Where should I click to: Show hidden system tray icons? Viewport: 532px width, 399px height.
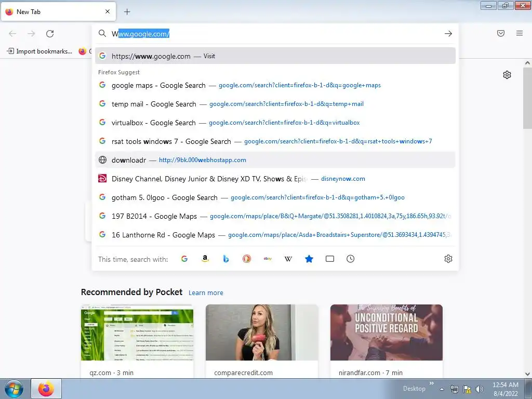[x=442, y=390]
